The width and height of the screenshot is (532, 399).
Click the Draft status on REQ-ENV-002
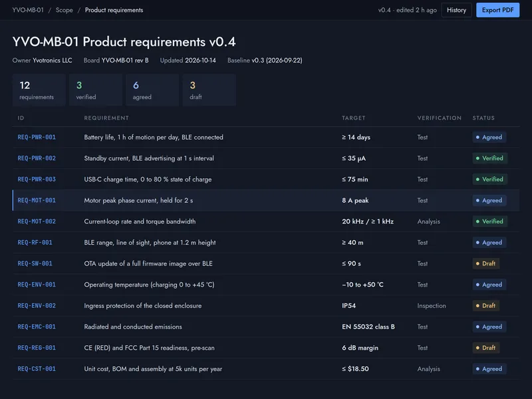coord(486,306)
